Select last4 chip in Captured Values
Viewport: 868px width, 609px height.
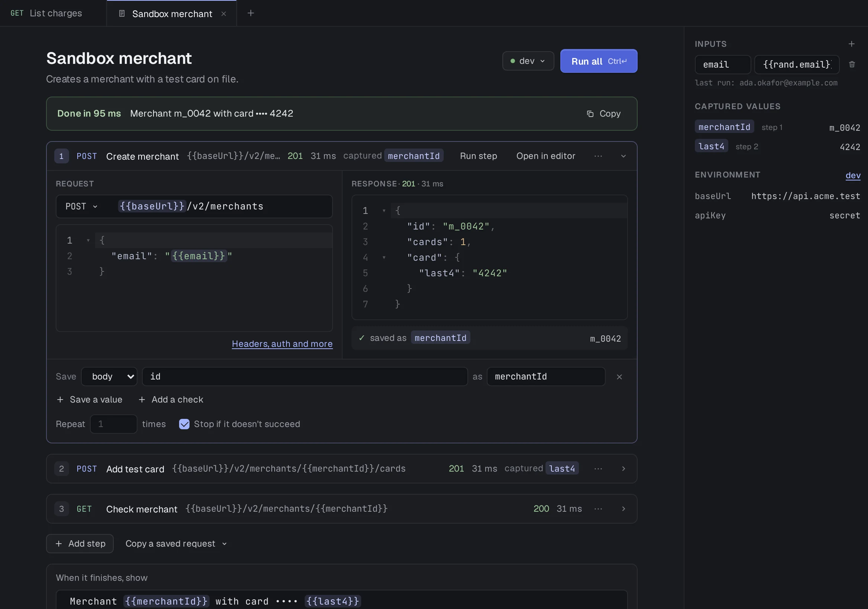(711, 146)
